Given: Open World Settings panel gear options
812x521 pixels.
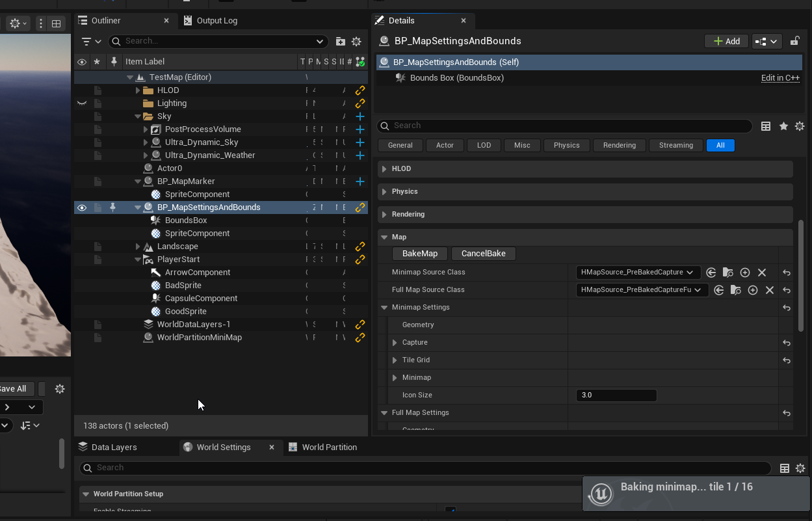Looking at the screenshot, I should [x=800, y=468].
